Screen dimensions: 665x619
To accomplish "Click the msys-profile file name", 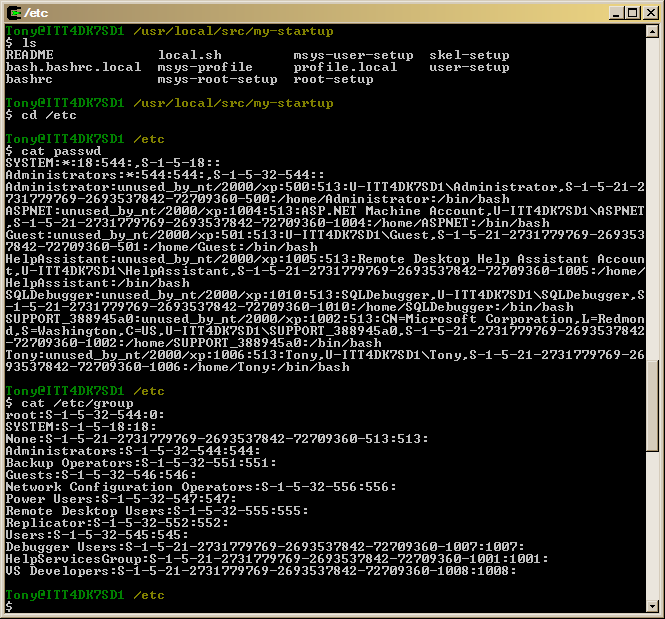I will click(205, 67).
